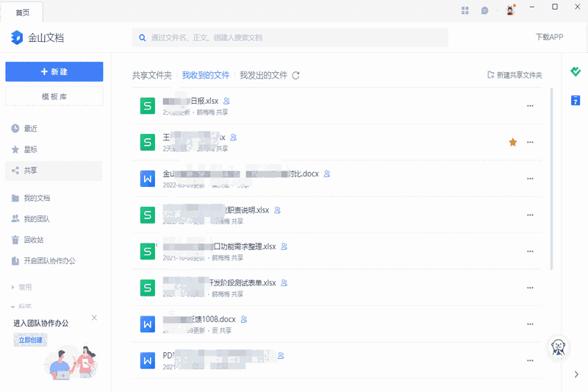Viewport: 588px width, 392px height.
Task: Open the file ending 职责说明.xlsx
Action: coord(216,210)
